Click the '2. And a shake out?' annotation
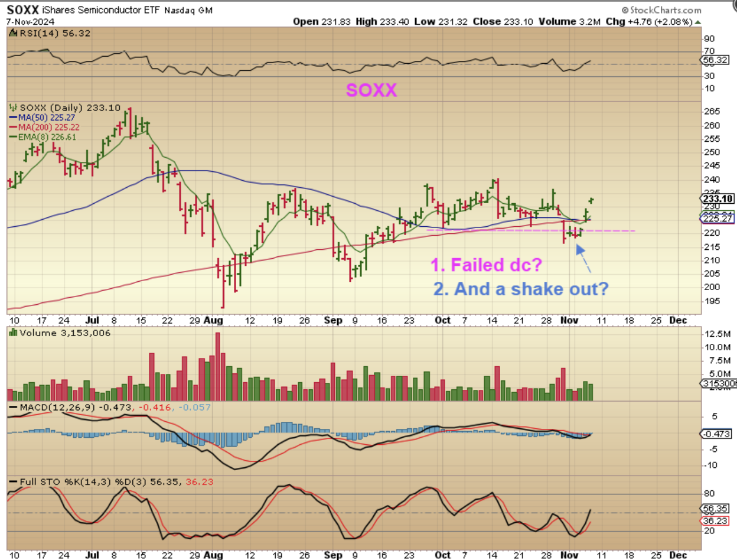Image resolution: width=737 pixels, height=560 pixels. click(521, 289)
